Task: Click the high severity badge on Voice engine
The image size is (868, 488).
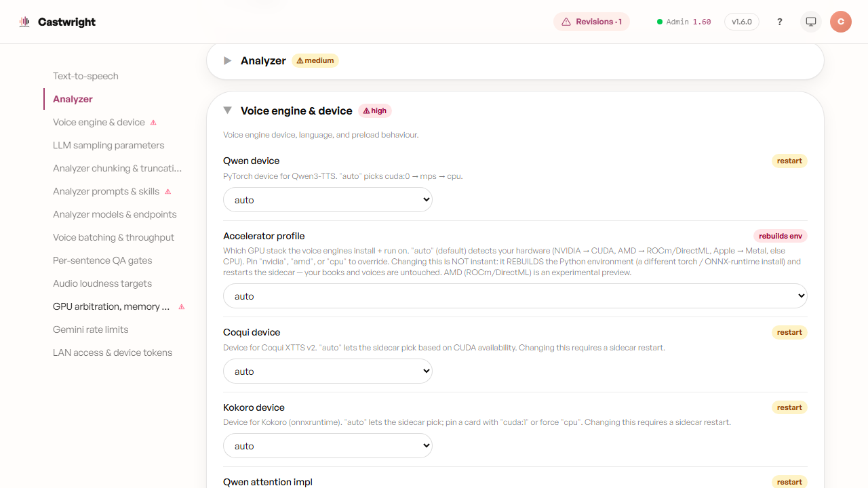Action: (x=375, y=110)
